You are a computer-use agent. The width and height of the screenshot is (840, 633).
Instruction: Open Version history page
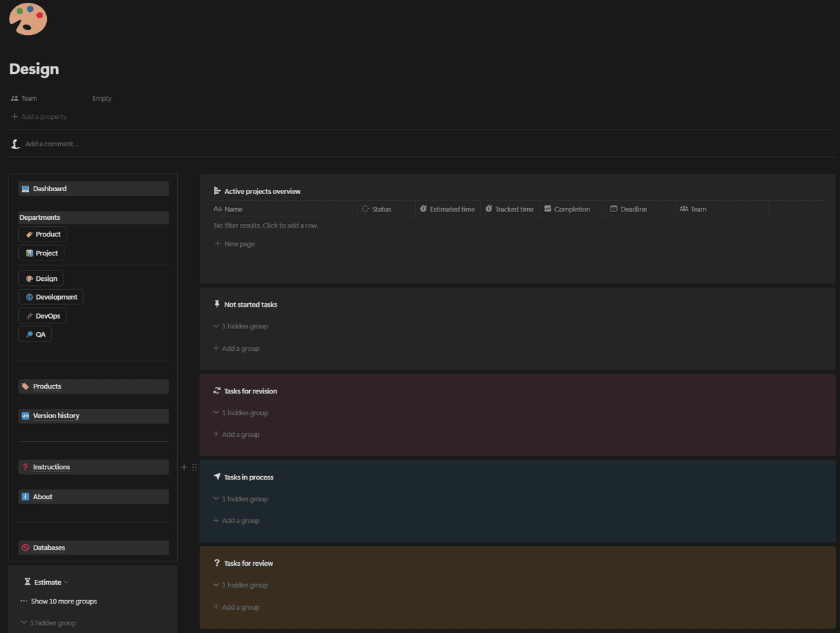click(x=56, y=416)
